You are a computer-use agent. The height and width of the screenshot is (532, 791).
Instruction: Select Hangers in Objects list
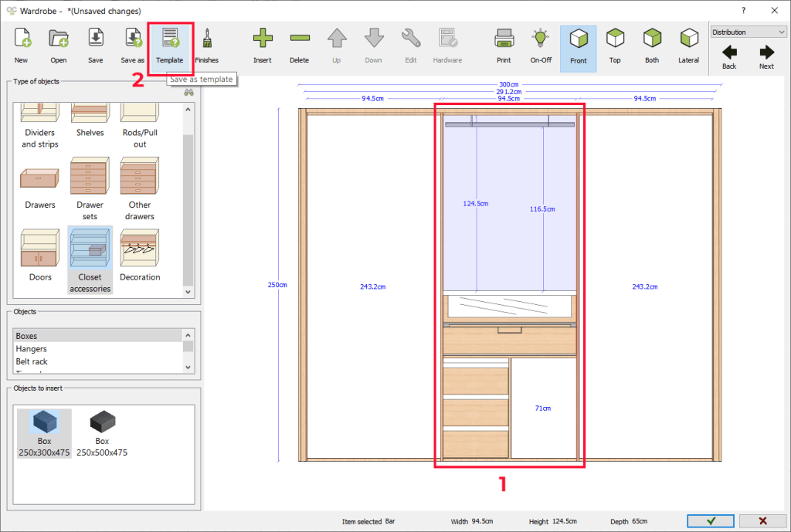[97, 349]
